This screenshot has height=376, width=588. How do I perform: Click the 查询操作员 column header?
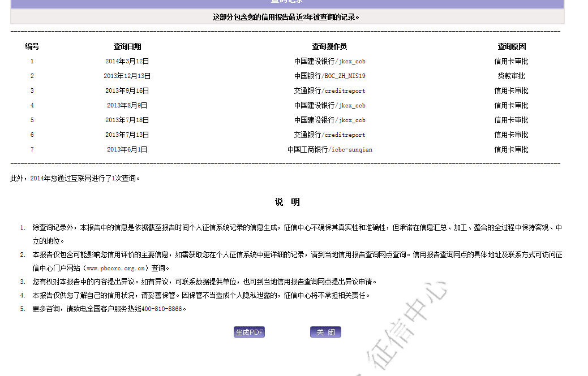329,47
